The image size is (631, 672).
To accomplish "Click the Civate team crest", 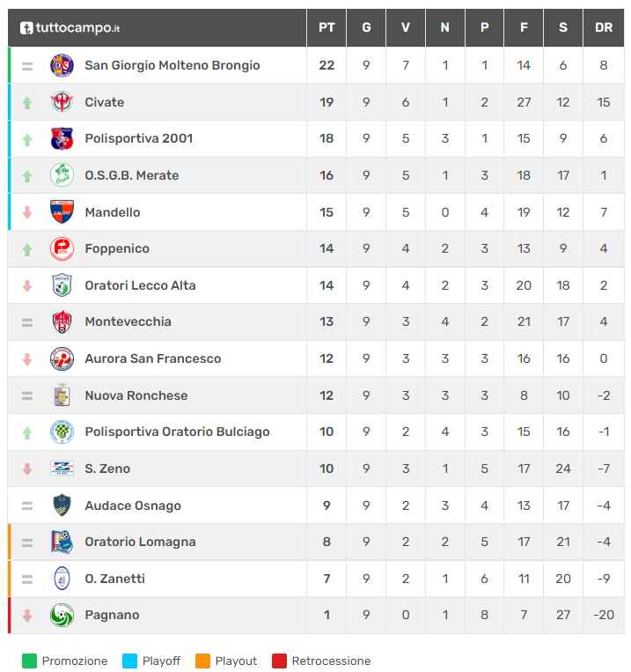I will click(x=62, y=102).
